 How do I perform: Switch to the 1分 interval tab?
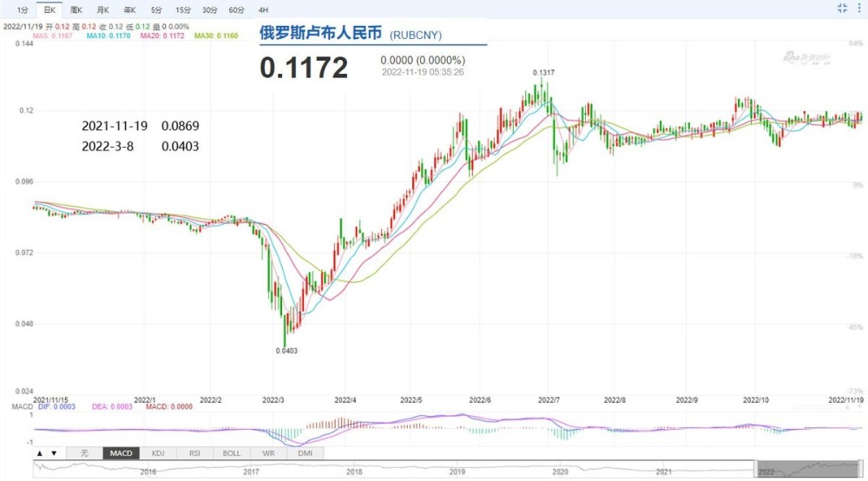pyautogui.click(x=23, y=10)
